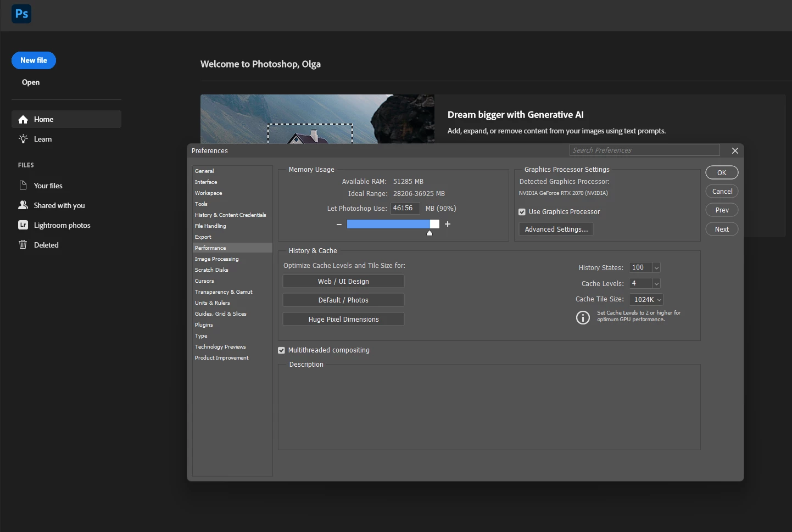Decrease memory with the minus icon
The width and height of the screenshot is (792, 532).
click(339, 224)
